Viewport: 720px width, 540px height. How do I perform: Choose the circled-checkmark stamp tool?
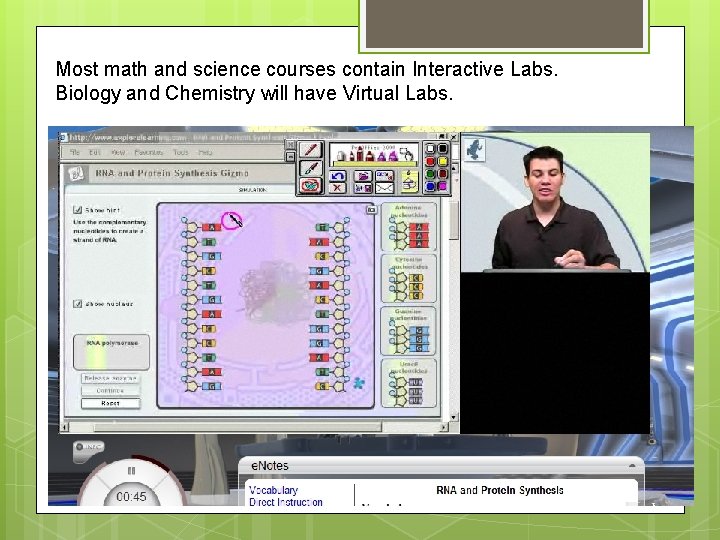tap(310, 186)
